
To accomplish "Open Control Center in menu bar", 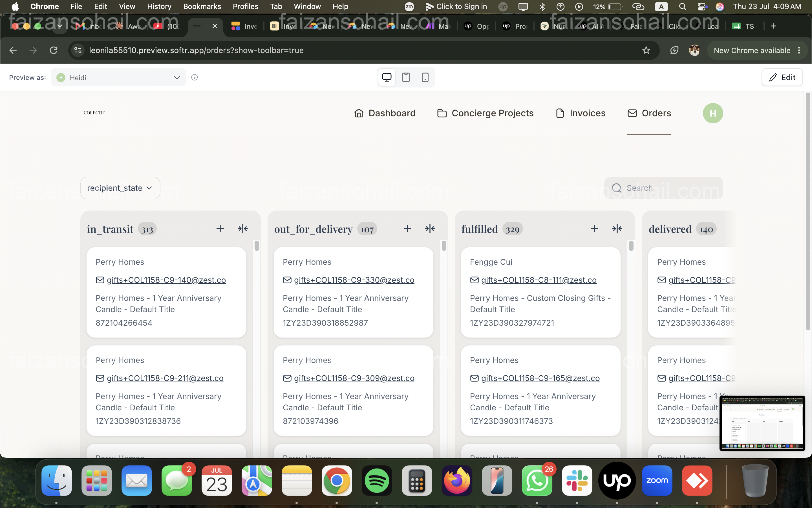I will (701, 6).
